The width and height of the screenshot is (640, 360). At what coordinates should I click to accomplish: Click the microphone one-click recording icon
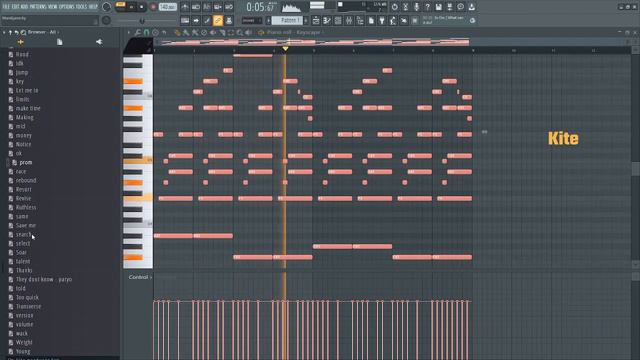(416, 7)
